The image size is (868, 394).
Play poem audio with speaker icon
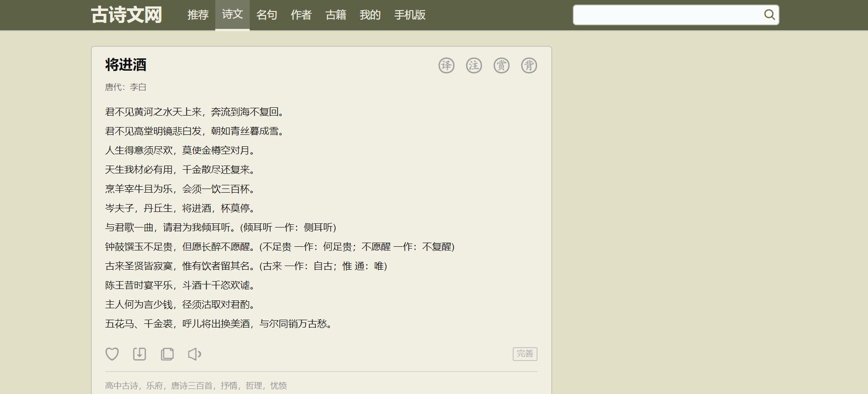pos(195,354)
